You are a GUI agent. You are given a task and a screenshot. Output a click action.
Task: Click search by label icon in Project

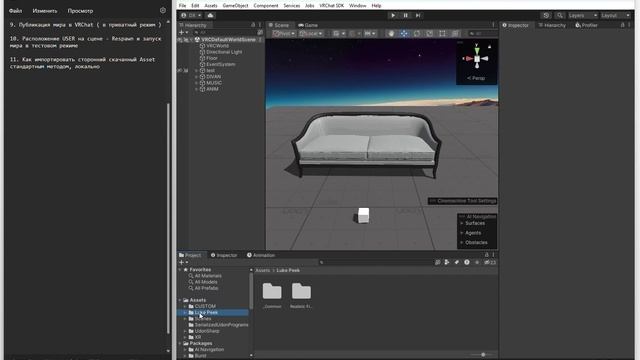456,262
